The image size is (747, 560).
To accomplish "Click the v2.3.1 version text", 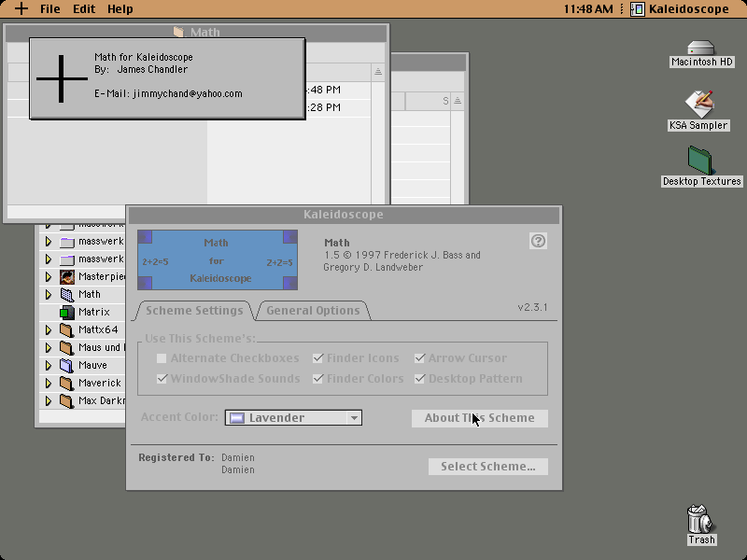I will click(532, 307).
